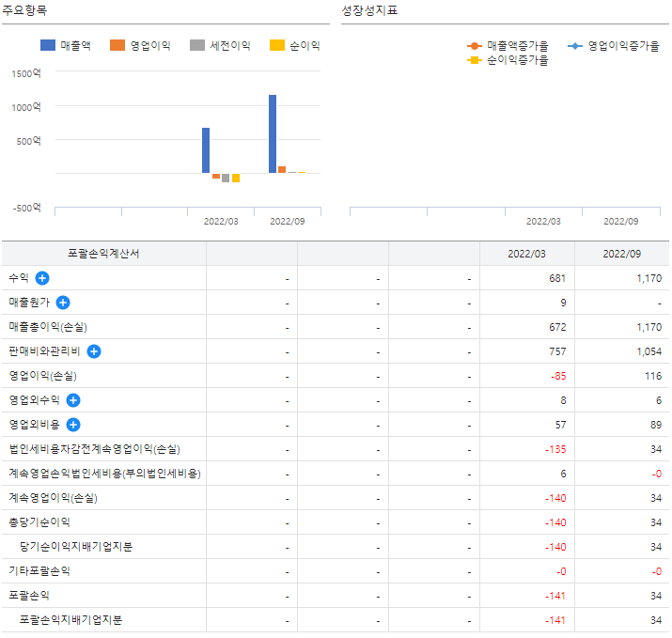This screenshot has width=672, height=638.
Task: Click the 매출총이익 value 672
Action: point(557,327)
